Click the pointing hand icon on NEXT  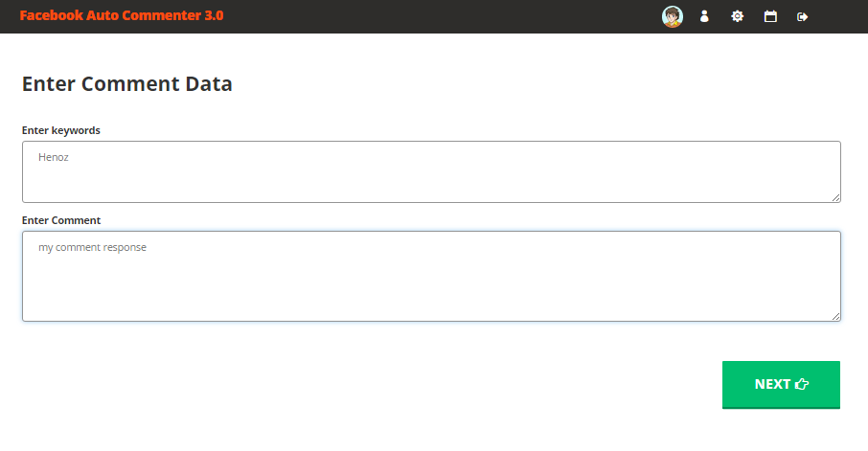(802, 384)
